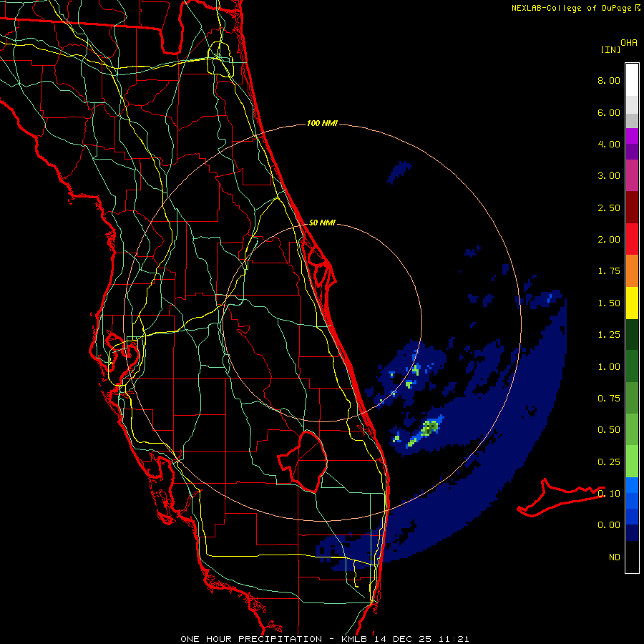Select the 1.75 legend value

pos(609,271)
